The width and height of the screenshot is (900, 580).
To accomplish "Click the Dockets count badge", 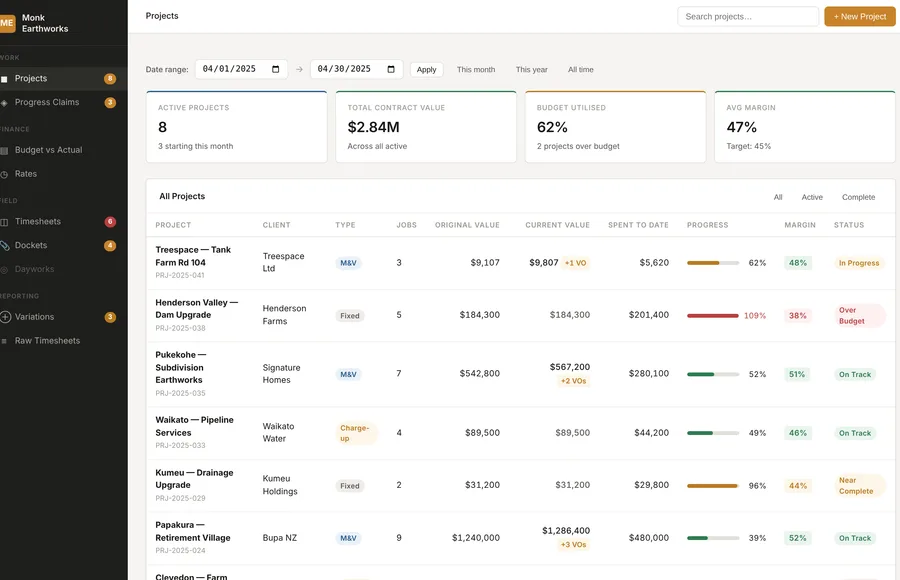I will click(110, 246).
